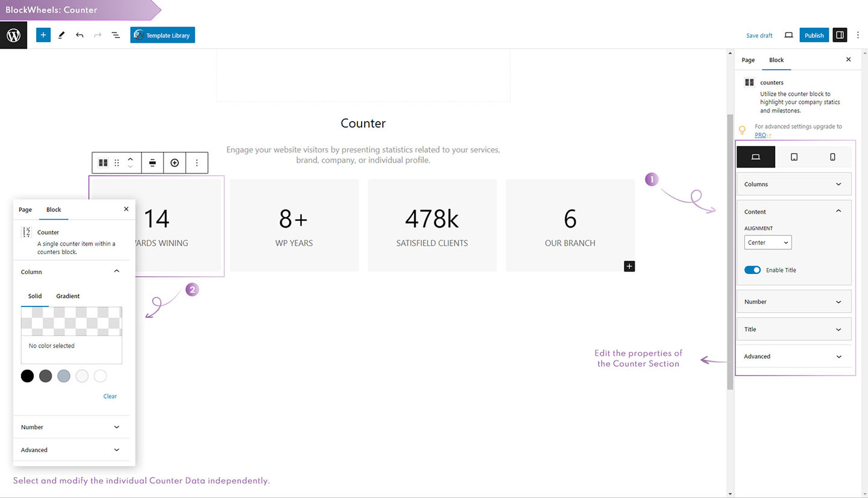Open the document overview list icon

click(116, 36)
